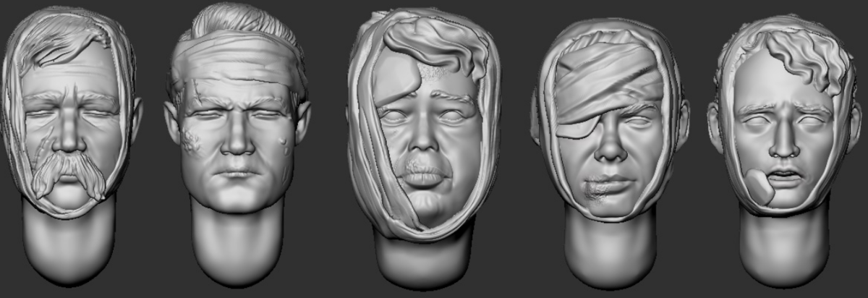Select the chin of the second head
The width and height of the screenshot is (868, 298).
click(x=237, y=197)
